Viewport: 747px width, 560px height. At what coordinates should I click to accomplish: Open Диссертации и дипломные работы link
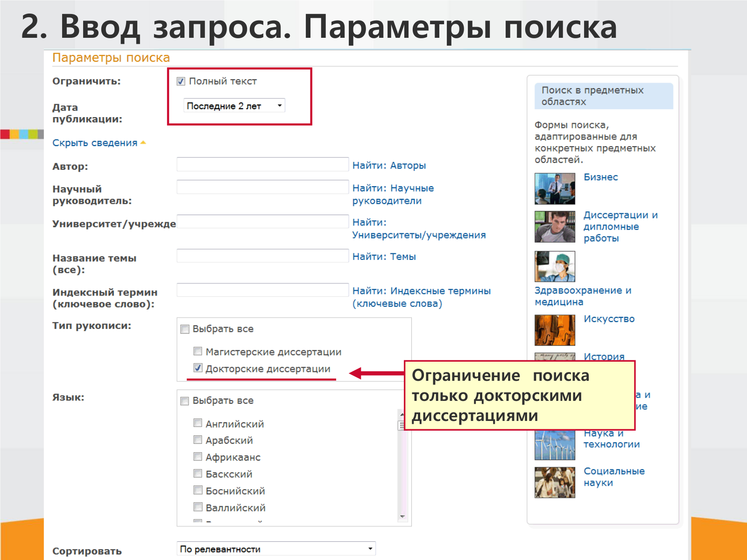(620, 226)
